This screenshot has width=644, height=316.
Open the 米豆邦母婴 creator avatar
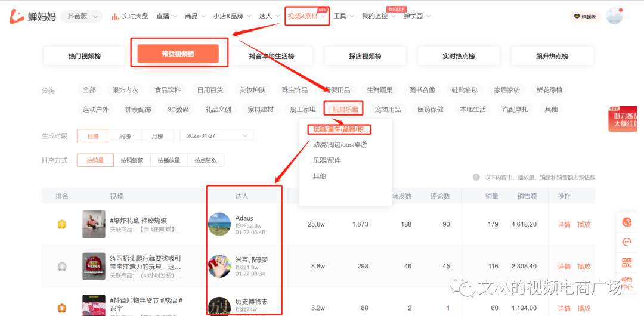point(219,267)
